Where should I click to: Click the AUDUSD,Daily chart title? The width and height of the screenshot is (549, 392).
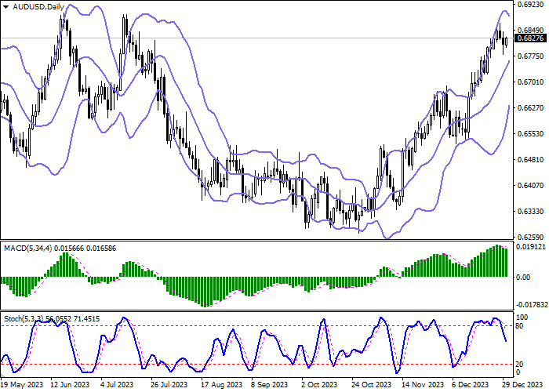click(x=38, y=6)
